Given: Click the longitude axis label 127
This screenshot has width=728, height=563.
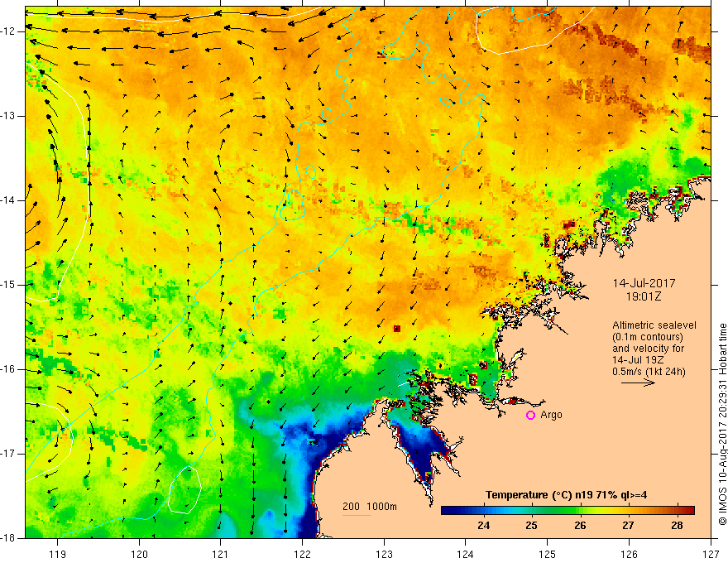Looking at the screenshot, I should pos(711,554).
